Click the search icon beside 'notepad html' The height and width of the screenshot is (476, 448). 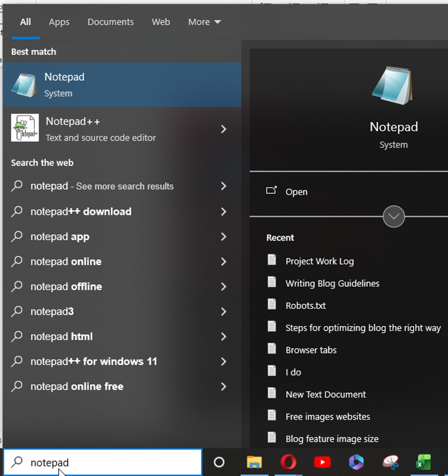[x=17, y=336]
